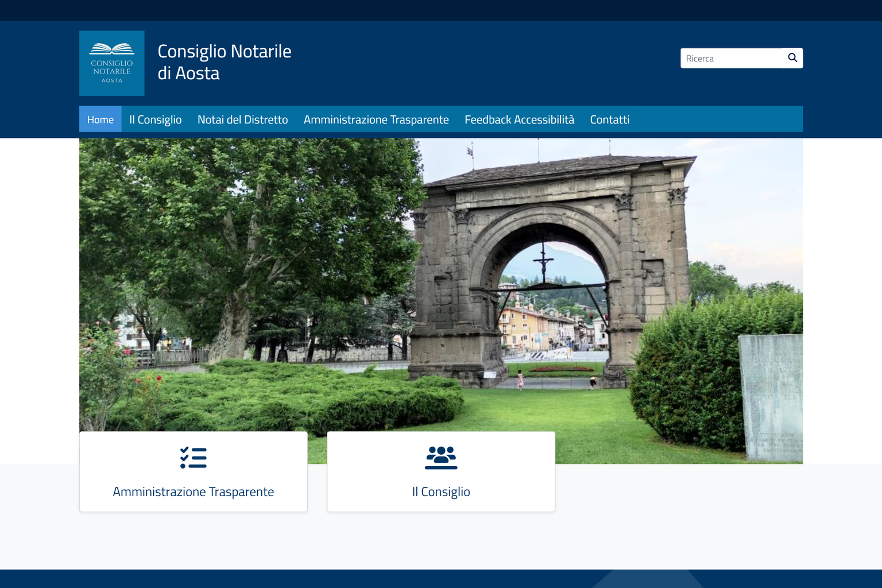The height and width of the screenshot is (588, 882).
Task: Select Notai del Distretto menu item
Action: pos(242,119)
